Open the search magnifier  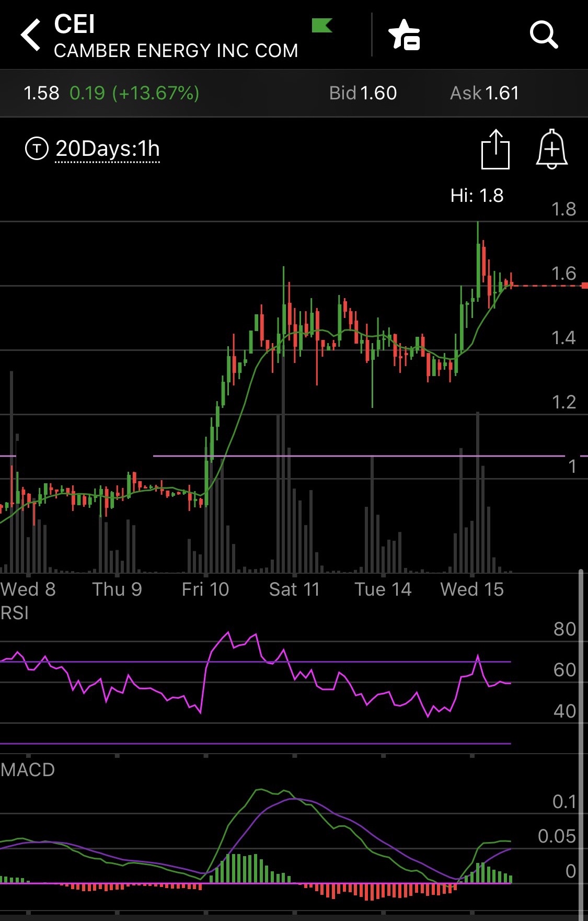pos(544,35)
